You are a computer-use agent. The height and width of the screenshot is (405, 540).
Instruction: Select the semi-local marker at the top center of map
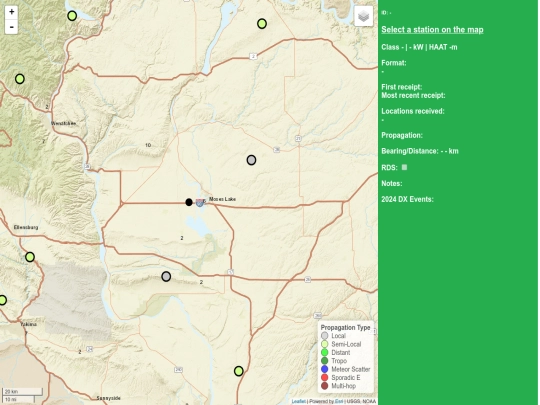pyautogui.click(x=262, y=24)
